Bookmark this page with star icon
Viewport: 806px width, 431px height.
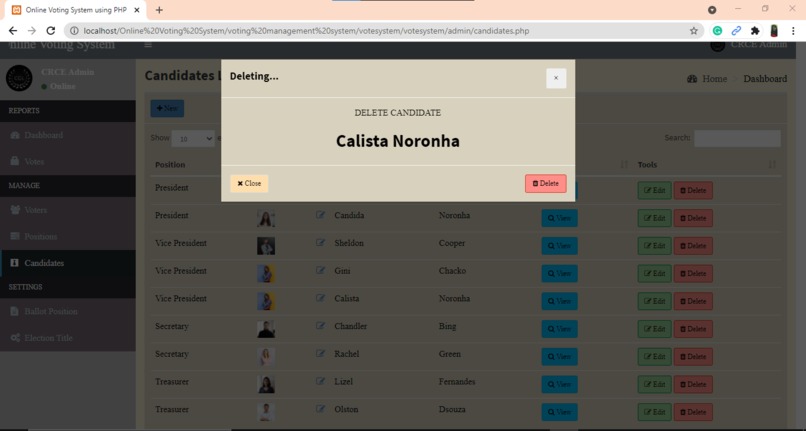point(693,31)
